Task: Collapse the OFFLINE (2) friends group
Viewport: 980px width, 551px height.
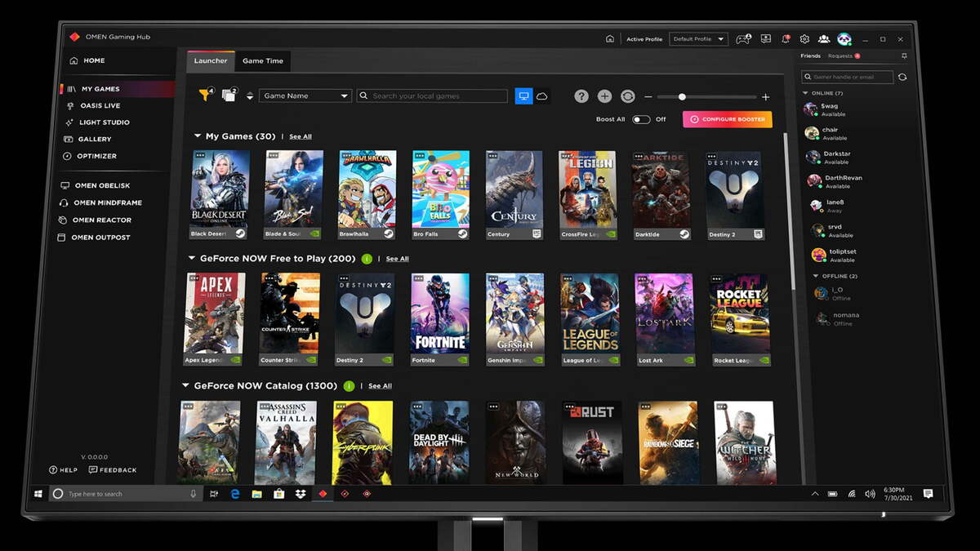Action: tap(815, 276)
